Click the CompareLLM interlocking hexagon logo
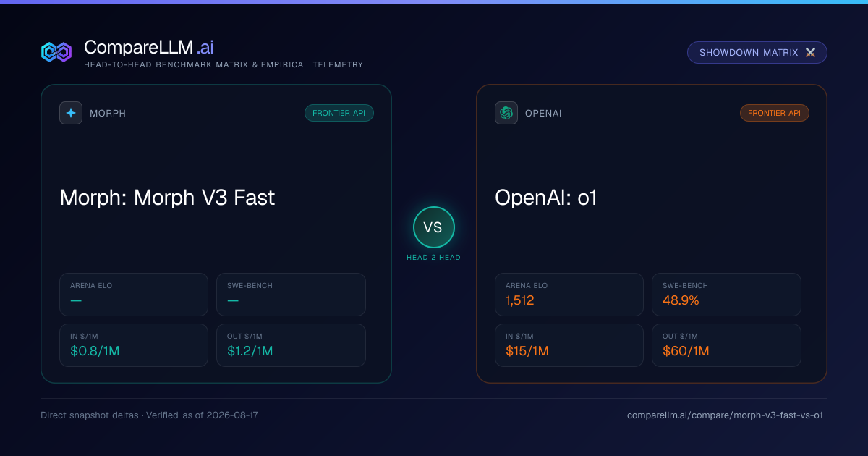The height and width of the screenshot is (456, 868). (56, 52)
